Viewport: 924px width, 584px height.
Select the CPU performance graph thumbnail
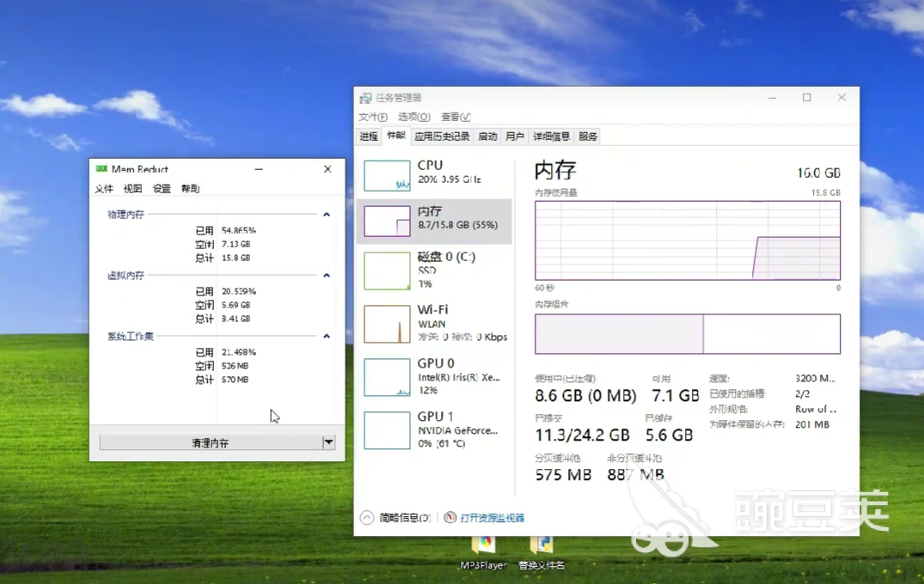(x=387, y=175)
